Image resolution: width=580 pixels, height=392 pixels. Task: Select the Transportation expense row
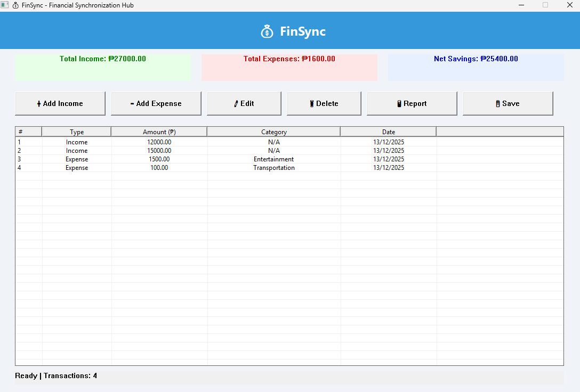(x=289, y=167)
